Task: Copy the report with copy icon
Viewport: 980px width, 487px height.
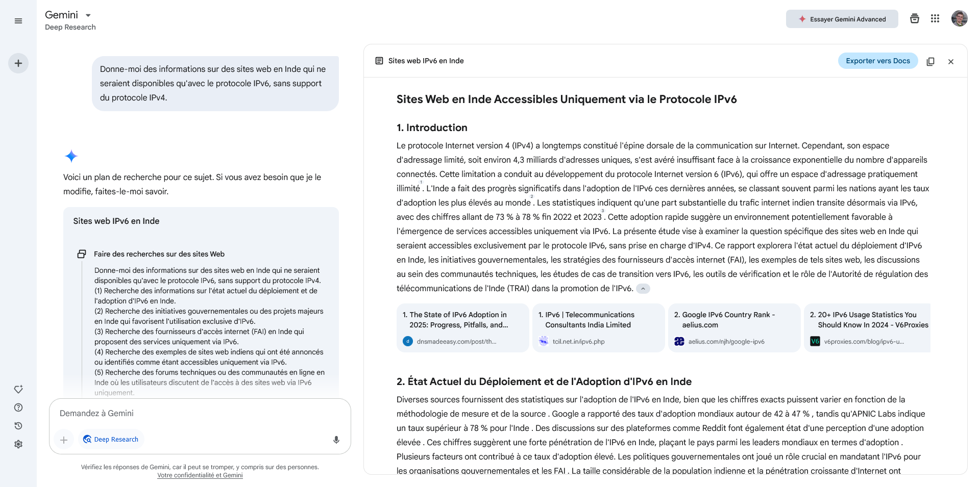Action: pyautogui.click(x=930, y=61)
